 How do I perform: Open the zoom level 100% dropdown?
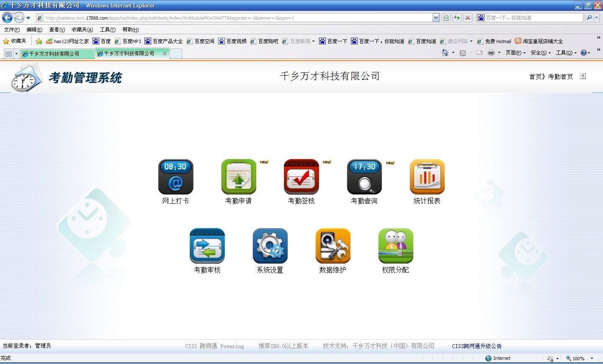592,359
